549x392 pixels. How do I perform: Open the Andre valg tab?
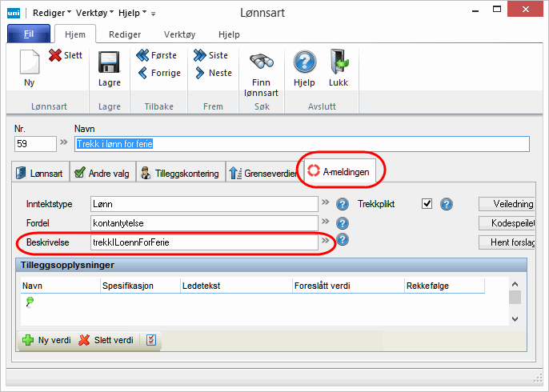[x=101, y=171]
